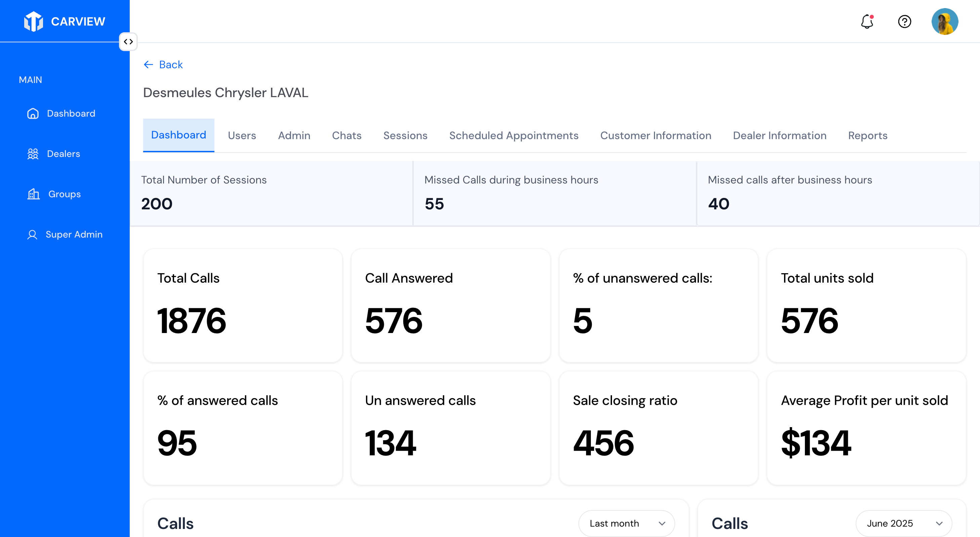
Task: Switch to the Reports tab
Action: (867, 136)
